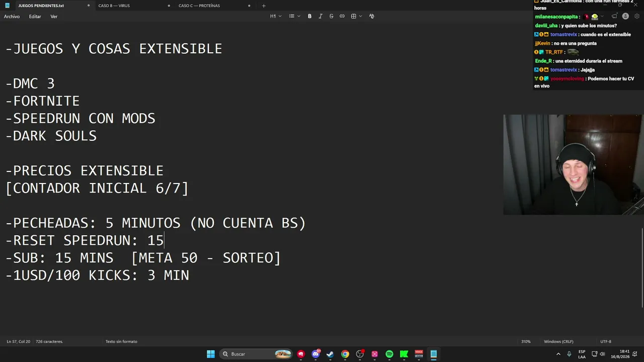Image resolution: width=644 pixels, height=362 pixels.
Task: Open the Archivo menu
Action: pyautogui.click(x=12, y=17)
